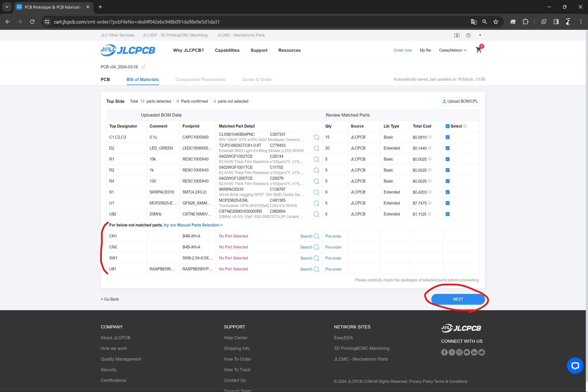
Task: Click the Search link for the CN1 connector
Action: coord(306,236)
